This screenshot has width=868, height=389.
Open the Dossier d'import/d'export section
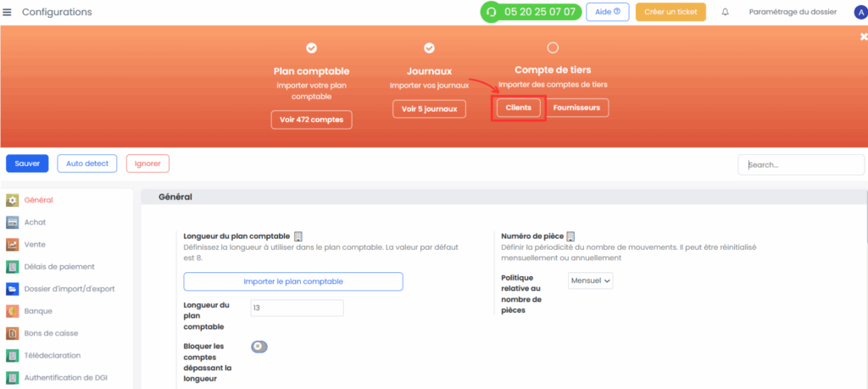point(70,289)
